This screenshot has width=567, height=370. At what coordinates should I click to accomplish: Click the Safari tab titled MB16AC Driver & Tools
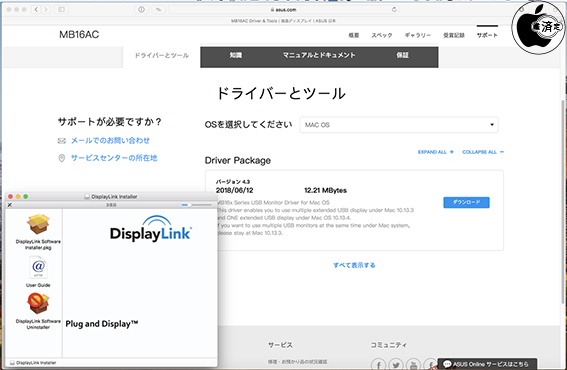[x=284, y=21]
